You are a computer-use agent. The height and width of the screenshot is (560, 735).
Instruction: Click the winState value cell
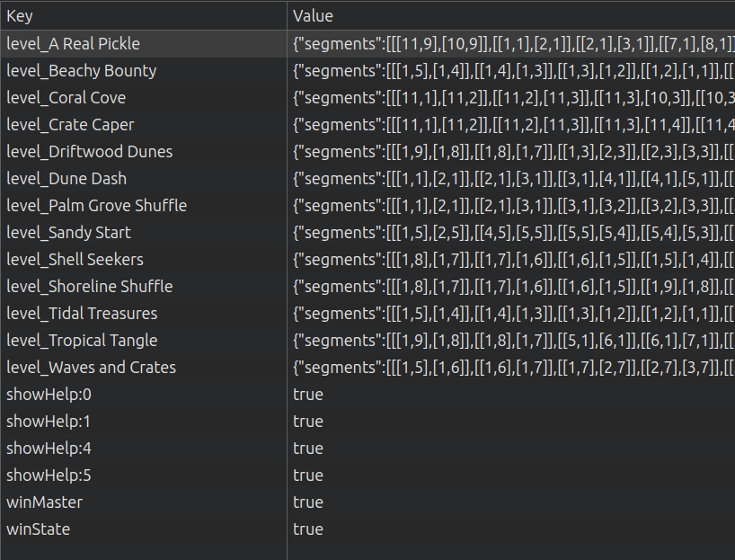point(308,529)
